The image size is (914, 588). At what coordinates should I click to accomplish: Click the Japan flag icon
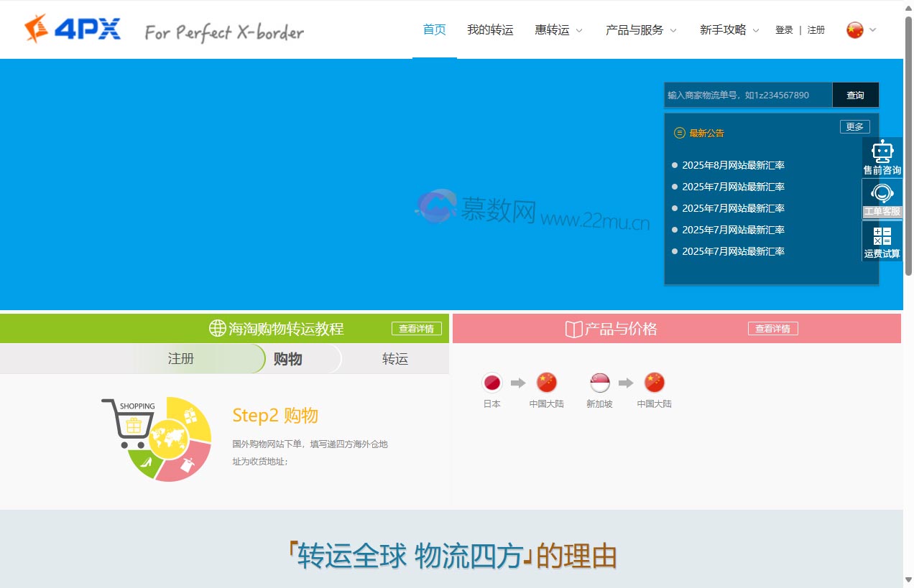492,383
